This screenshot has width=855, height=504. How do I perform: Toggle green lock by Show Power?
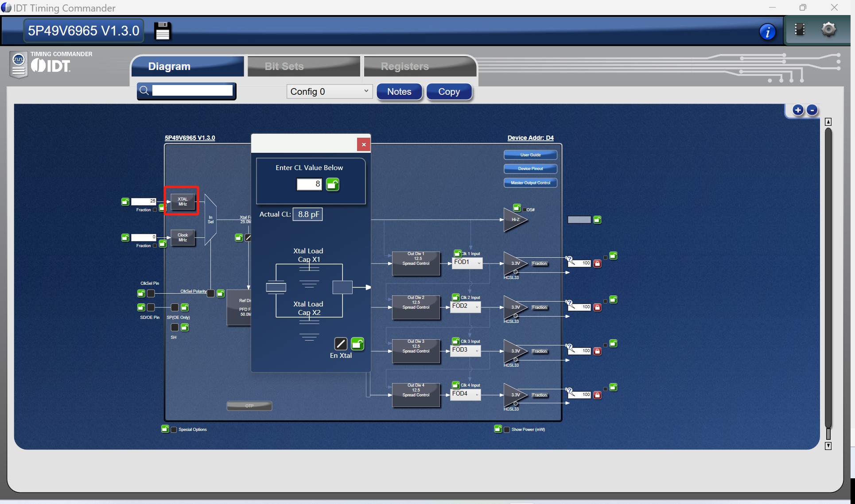(498, 429)
